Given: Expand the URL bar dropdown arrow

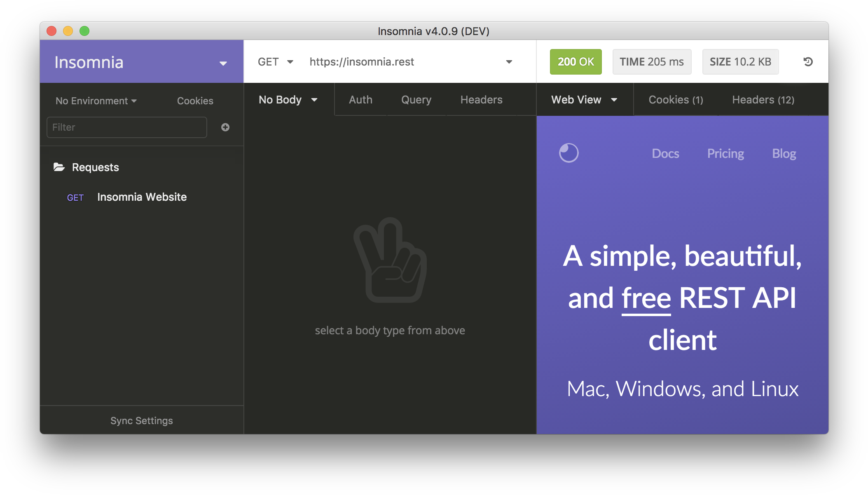Looking at the screenshot, I should click(509, 62).
